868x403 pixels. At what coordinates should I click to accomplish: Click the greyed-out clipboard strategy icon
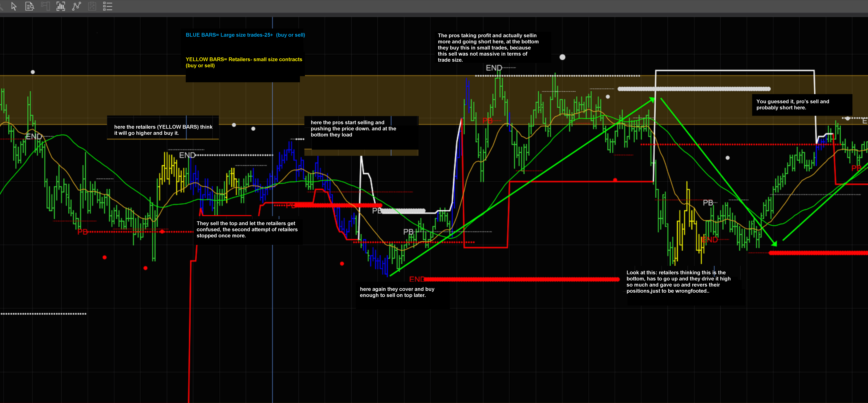(x=92, y=6)
